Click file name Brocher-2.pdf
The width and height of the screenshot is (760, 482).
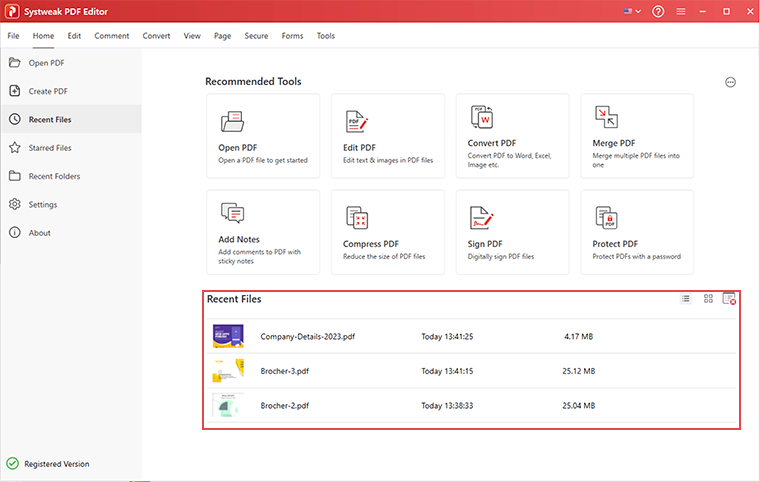pos(285,405)
